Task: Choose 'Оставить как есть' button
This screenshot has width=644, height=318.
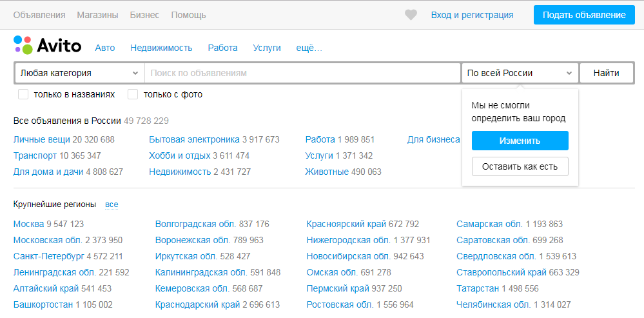Action: 520,166
